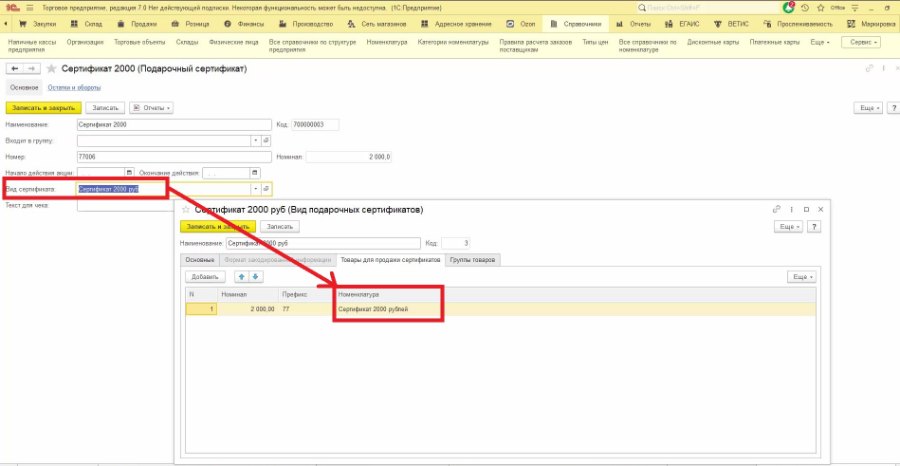900x466 pixels.
Task: Open the Отчеты dropdown button
Action: tap(152, 108)
